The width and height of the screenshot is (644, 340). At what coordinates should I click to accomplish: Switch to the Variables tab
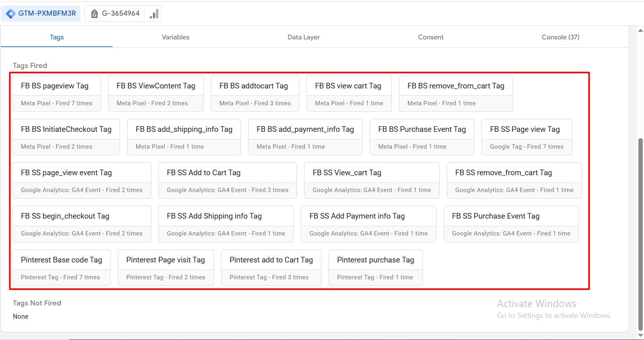point(175,37)
